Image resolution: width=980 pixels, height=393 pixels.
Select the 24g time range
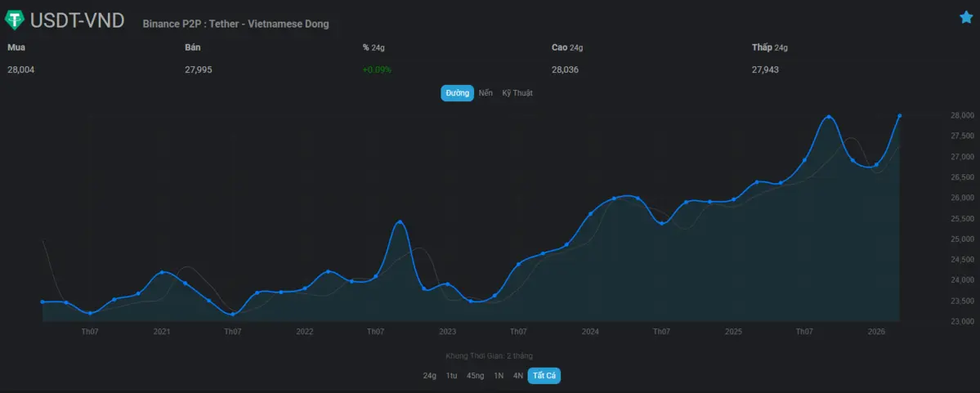429,376
